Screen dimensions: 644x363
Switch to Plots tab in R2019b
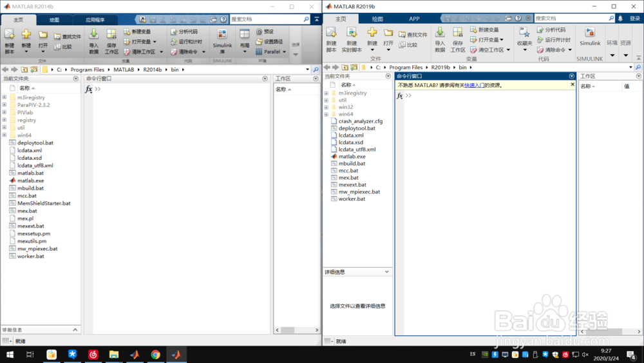point(377,19)
